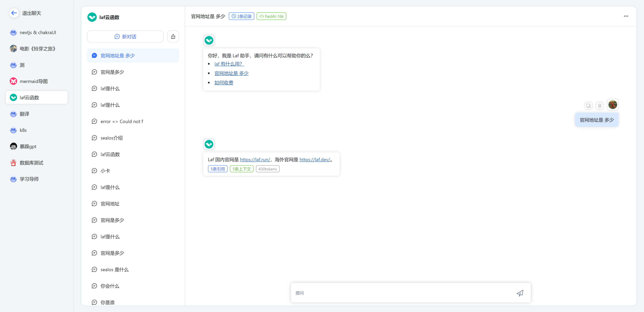
Task: Click the FastAI-16k model badge
Action: 271,16
